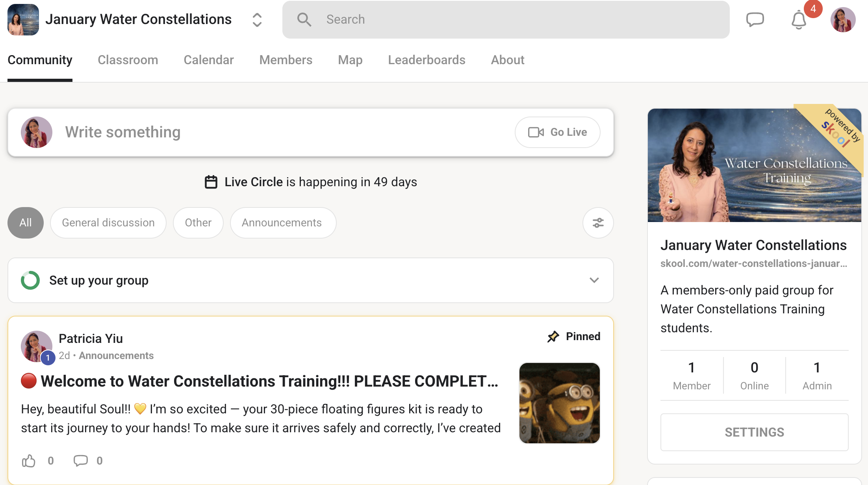The width and height of the screenshot is (868, 485).
Task: Open comments on the welcome post
Action: point(81,461)
